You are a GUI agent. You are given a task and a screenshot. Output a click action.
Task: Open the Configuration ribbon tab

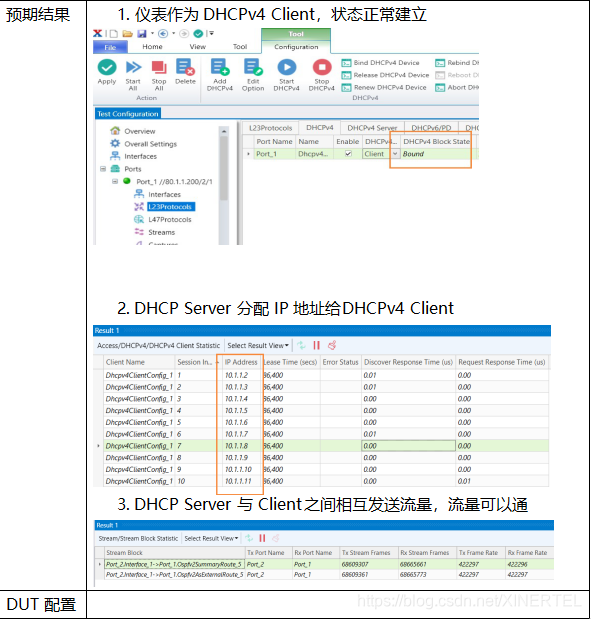[x=296, y=47]
